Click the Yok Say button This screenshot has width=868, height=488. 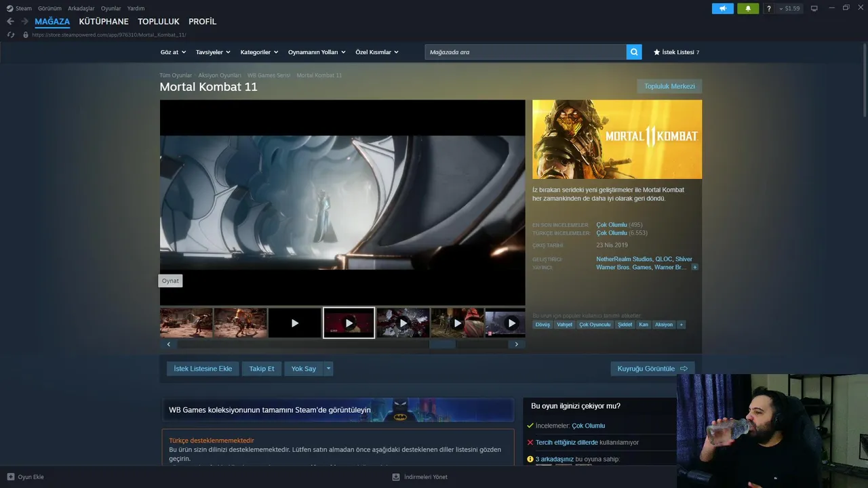304,369
